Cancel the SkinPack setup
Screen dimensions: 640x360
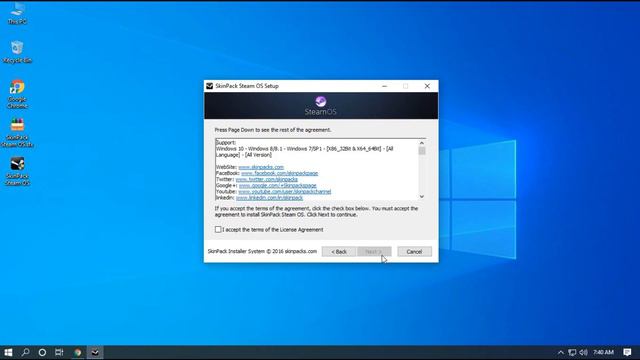click(414, 252)
